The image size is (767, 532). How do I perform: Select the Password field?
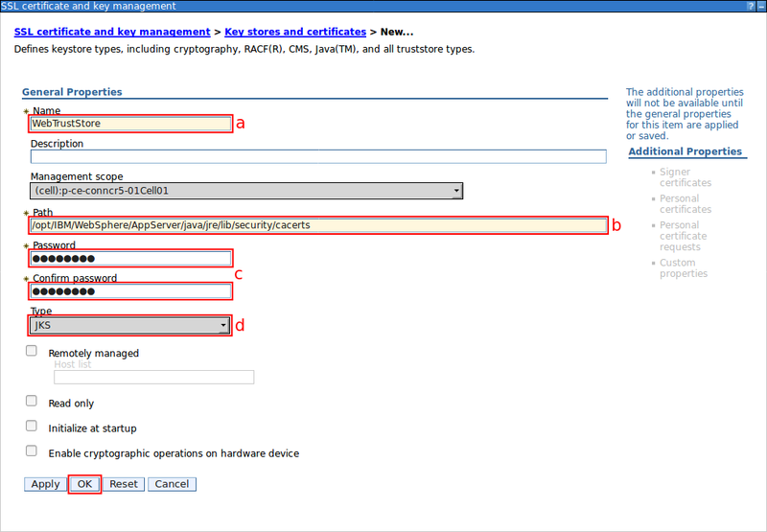pos(130,259)
